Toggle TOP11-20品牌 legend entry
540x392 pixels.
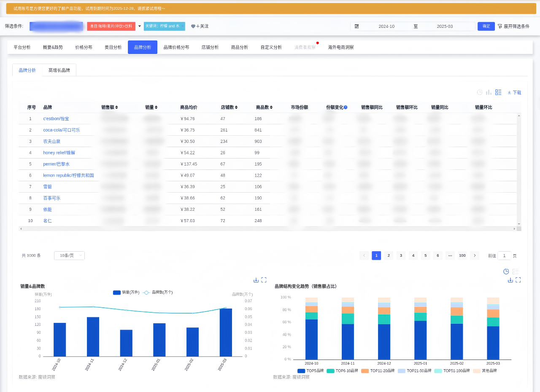click(378, 371)
